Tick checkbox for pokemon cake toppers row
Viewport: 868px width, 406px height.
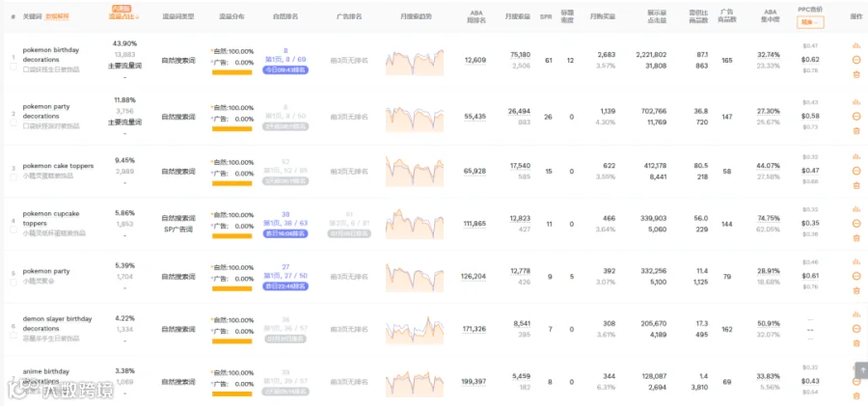point(14,177)
